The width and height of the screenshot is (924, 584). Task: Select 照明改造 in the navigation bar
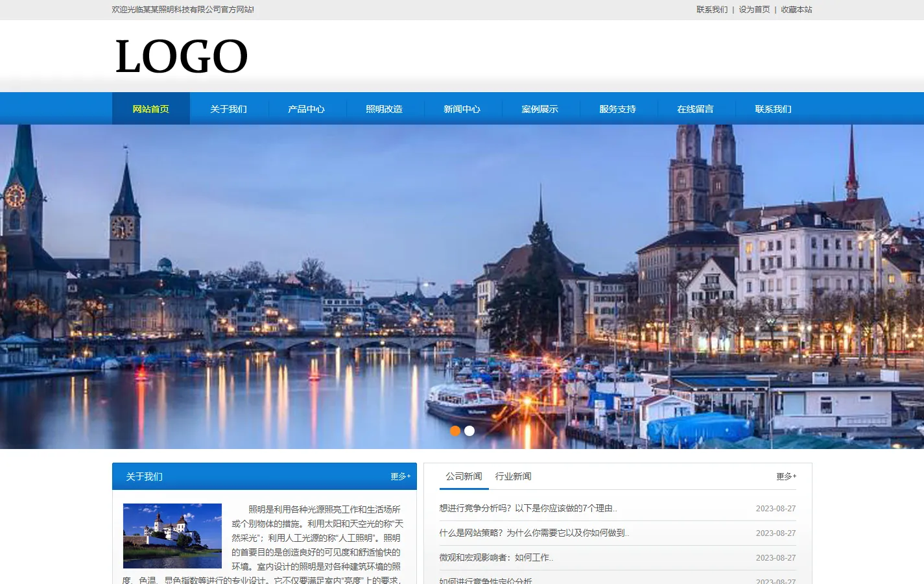(x=385, y=109)
